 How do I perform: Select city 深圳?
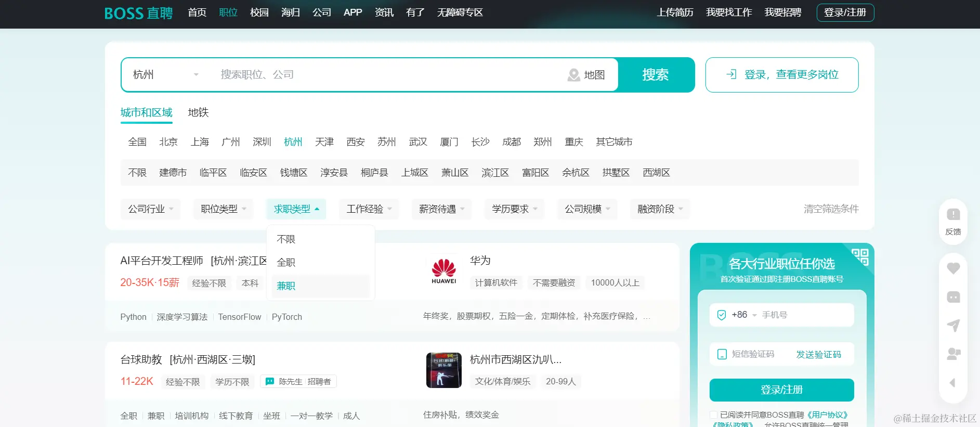(x=262, y=142)
